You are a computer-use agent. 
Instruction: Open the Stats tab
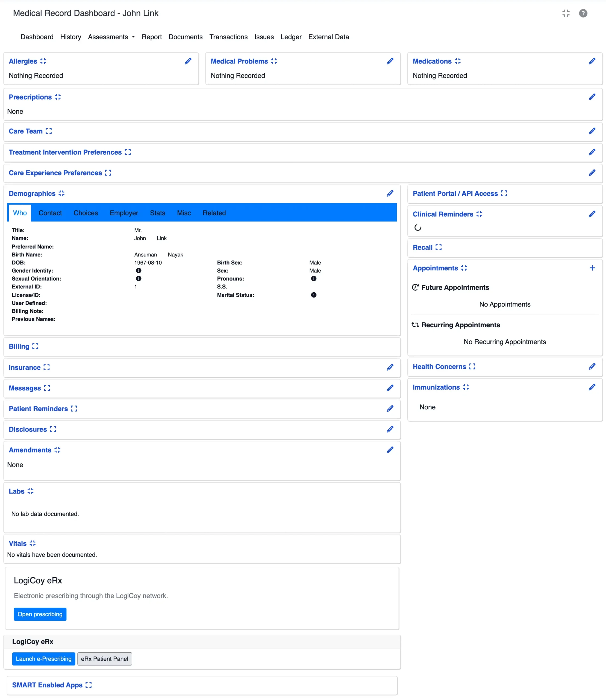coord(158,213)
